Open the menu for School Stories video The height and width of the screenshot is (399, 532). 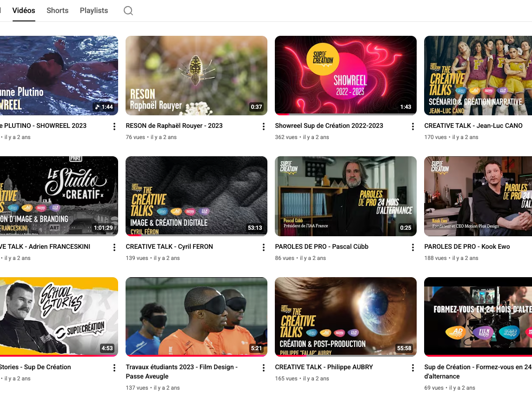coord(114,368)
